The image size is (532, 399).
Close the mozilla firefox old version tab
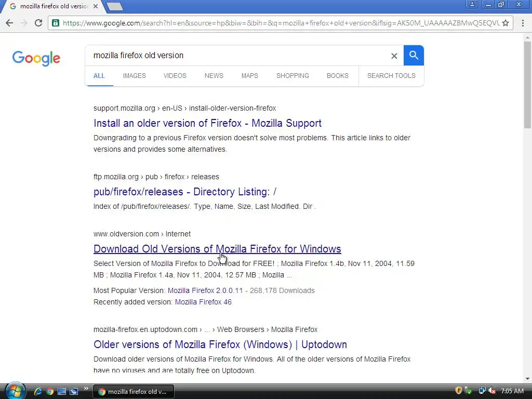(x=96, y=6)
